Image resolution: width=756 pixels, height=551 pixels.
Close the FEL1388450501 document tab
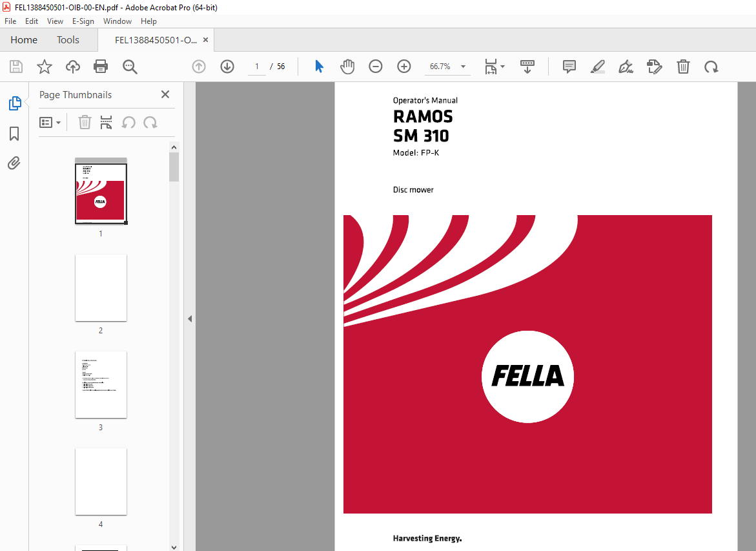[x=205, y=40]
